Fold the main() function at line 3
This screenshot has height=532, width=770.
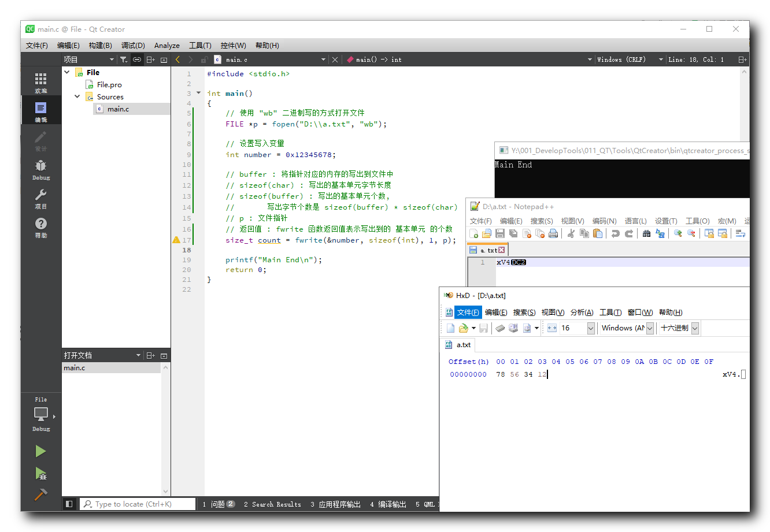(x=199, y=93)
